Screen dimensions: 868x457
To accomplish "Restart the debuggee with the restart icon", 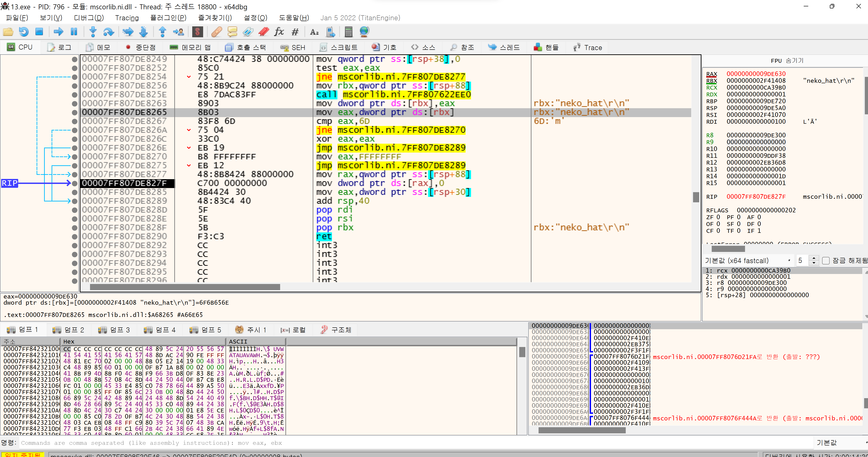I will click(x=24, y=32).
